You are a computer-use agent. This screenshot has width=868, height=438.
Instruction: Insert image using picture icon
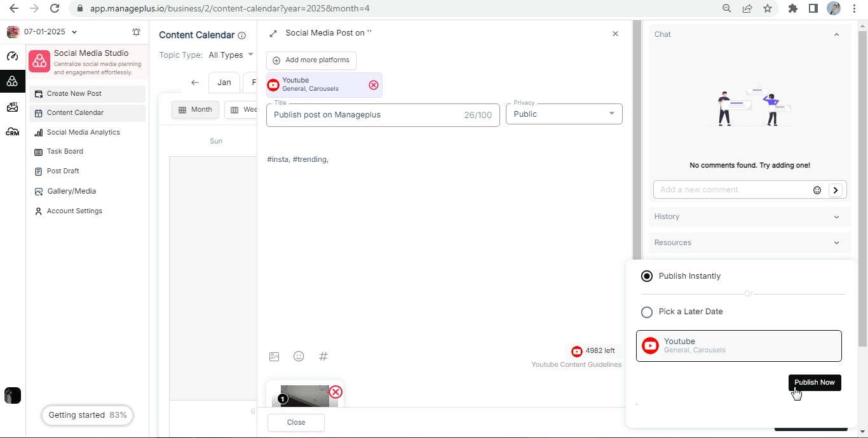274,357
